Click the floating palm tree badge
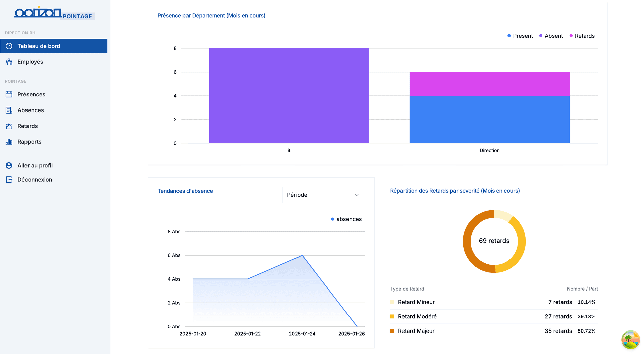The height and width of the screenshot is (354, 644). (x=630, y=340)
